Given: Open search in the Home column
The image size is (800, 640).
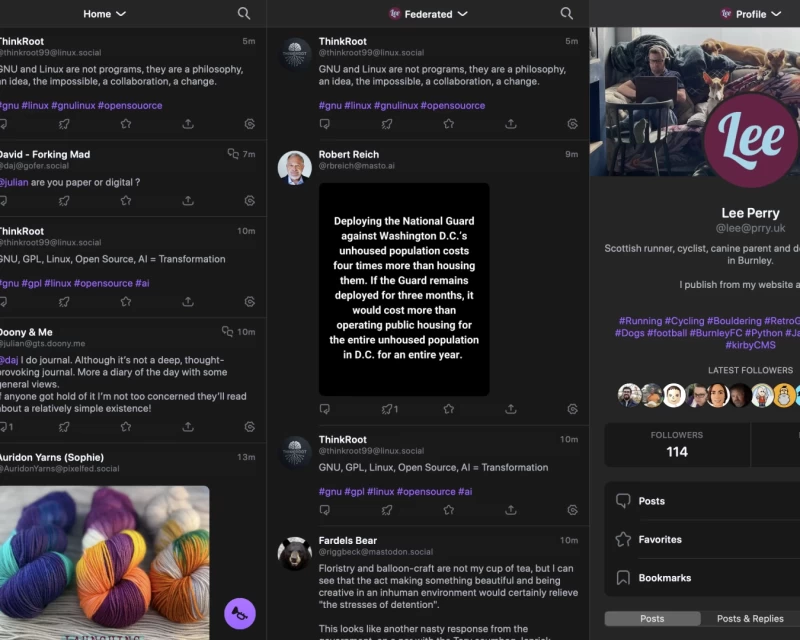Looking at the screenshot, I should tap(243, 14).
